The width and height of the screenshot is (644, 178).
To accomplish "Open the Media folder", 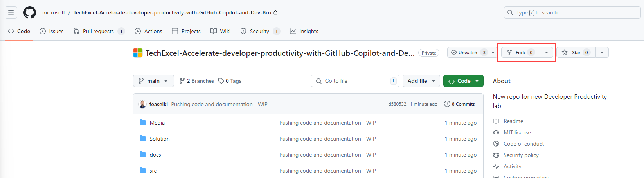I will point(157,123).
